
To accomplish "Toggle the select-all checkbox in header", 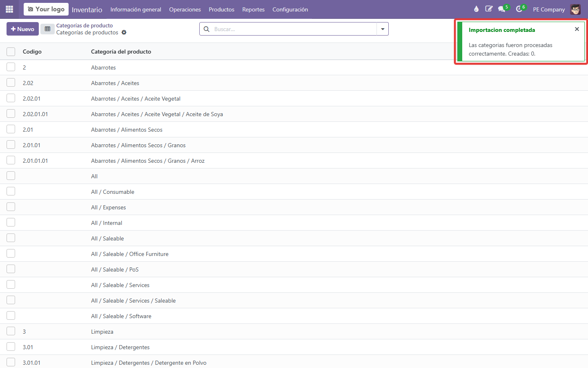I will 11,52.
